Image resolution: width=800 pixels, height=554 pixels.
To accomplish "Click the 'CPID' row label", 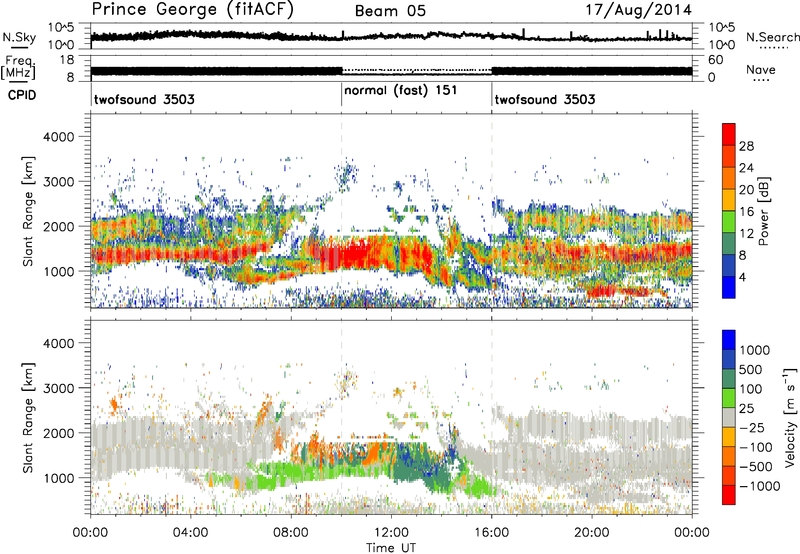I will (x=21, y=95).
